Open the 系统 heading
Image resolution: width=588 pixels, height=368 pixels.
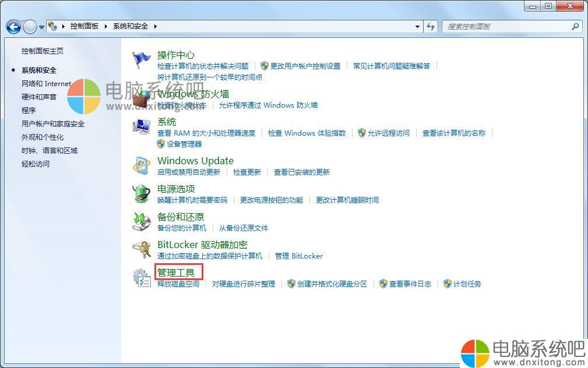(x=167, y=122)
